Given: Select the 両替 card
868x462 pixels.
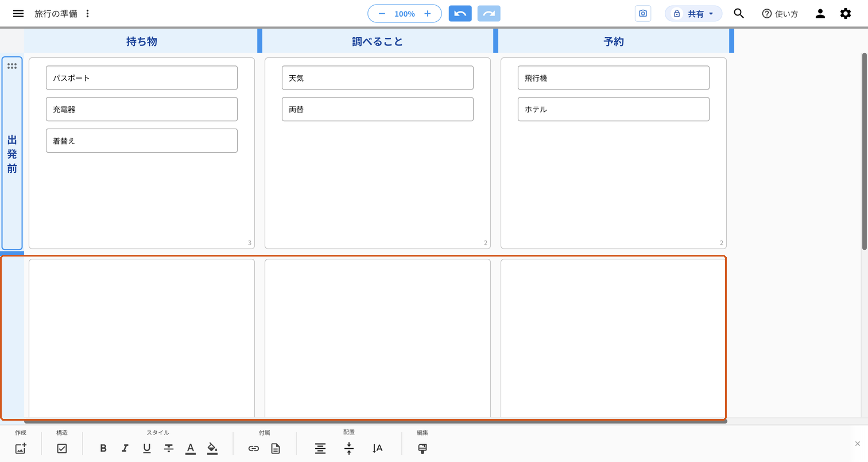Looking at the screenshot, I should (x=378, y=109).
